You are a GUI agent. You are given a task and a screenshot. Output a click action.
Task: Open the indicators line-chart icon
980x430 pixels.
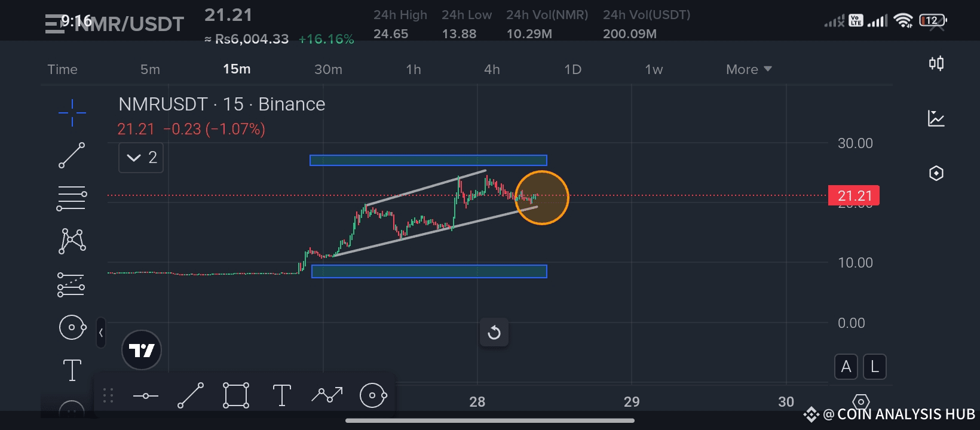936,118
